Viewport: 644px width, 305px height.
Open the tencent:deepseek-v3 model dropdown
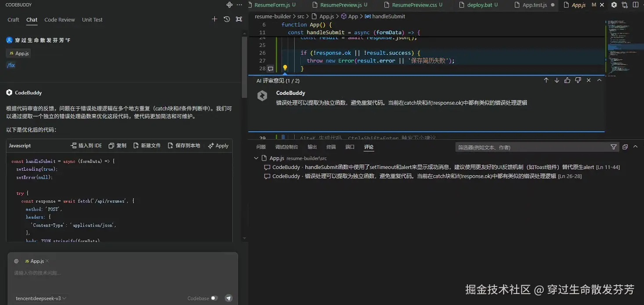41,298
